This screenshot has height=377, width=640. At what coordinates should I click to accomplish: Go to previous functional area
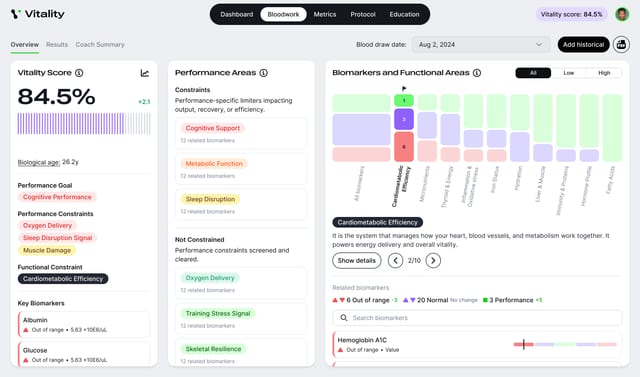395,260
